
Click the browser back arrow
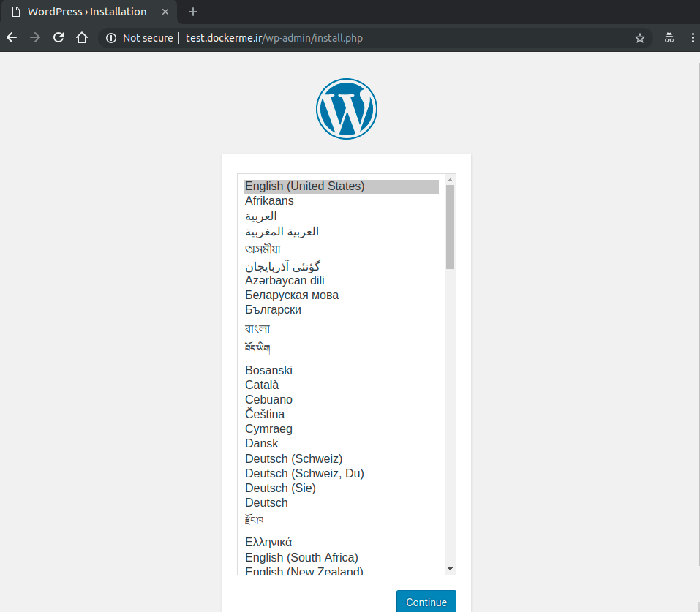click(x=12, y=38)
